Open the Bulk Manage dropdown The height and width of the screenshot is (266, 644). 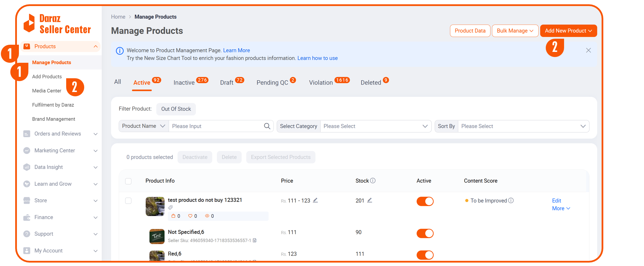tap(515, 31)
